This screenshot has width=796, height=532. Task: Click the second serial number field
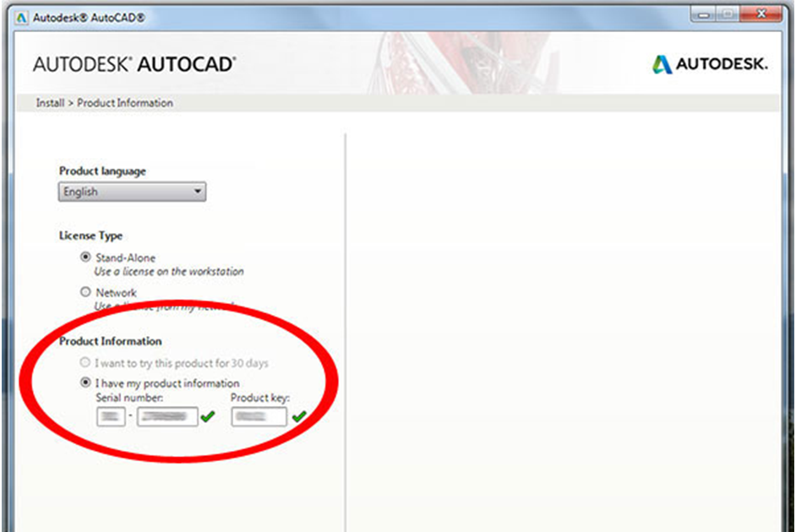[x=167, y=417]
